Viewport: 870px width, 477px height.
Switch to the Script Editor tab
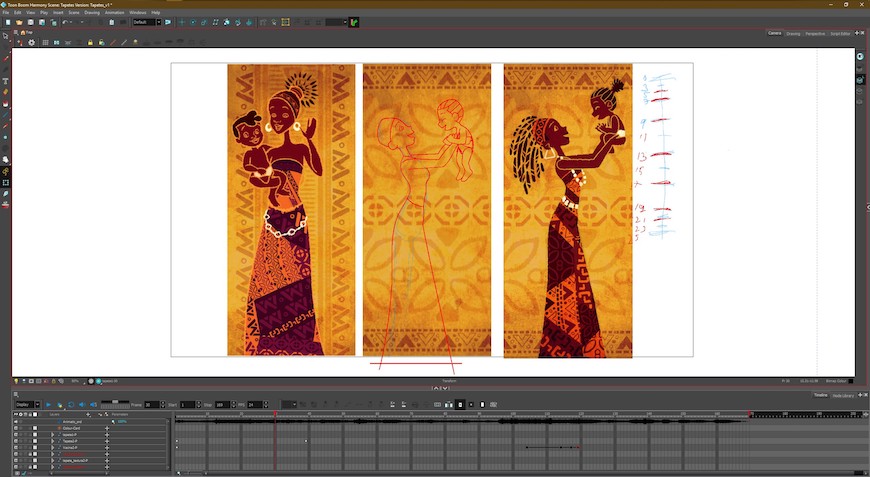(840, 33)
